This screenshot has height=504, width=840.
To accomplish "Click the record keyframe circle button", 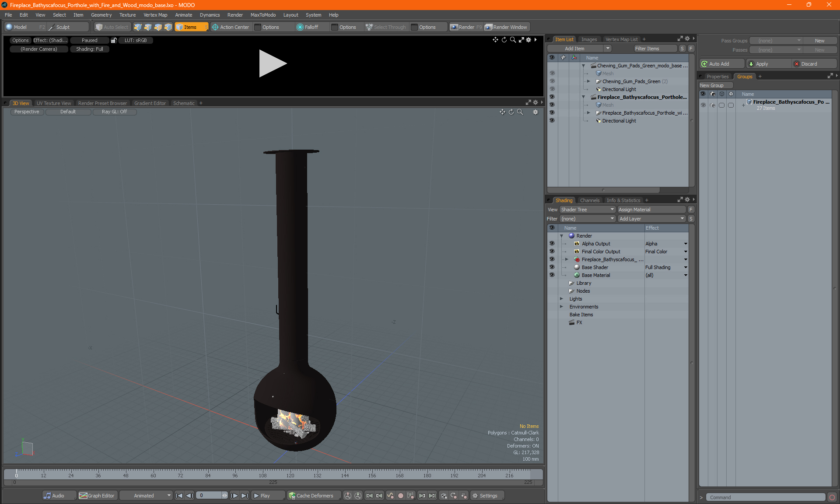I will click(x=400, y=496).
